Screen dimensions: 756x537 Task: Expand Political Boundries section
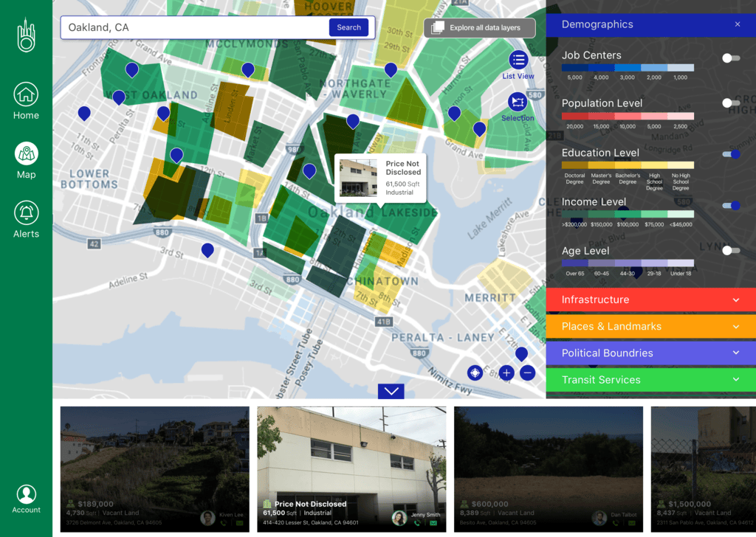(x=651, y=353)
